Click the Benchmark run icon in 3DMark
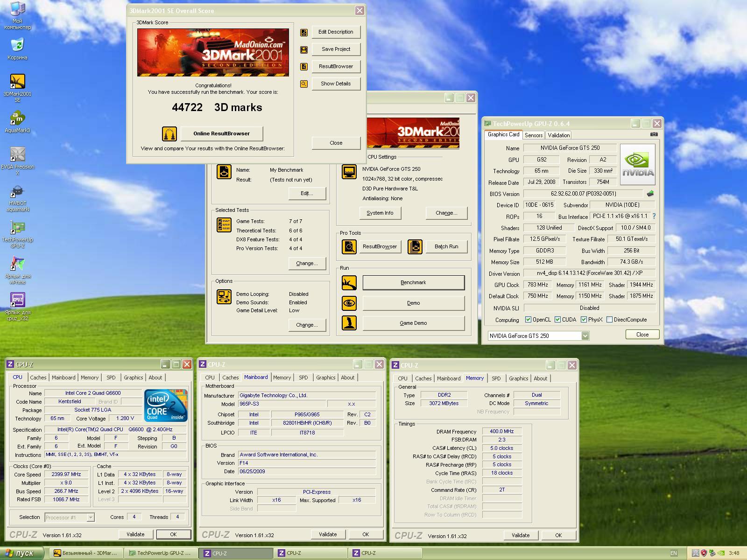This screenshot has height=560, width=747. pyautogui.click(x=349, y=283)
